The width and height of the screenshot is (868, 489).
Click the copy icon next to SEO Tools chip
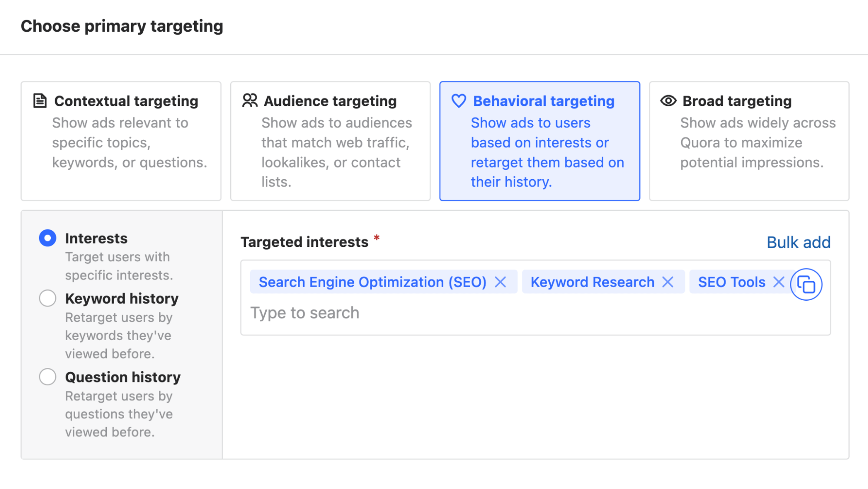tap(807, 285)
